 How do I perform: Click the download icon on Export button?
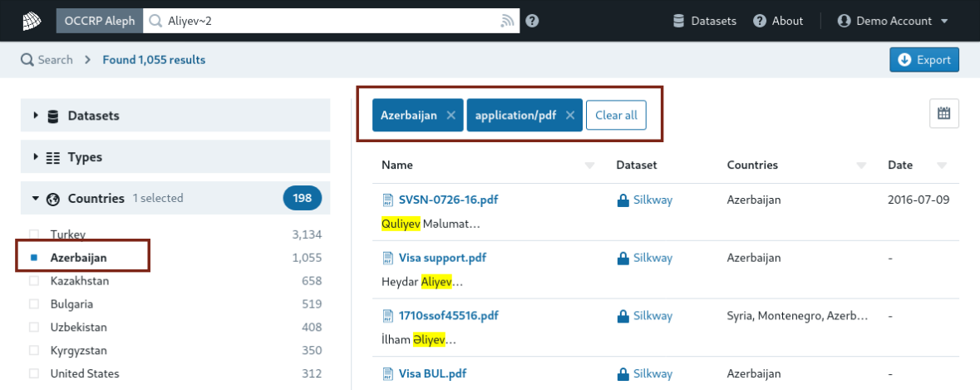pos(904,60)
